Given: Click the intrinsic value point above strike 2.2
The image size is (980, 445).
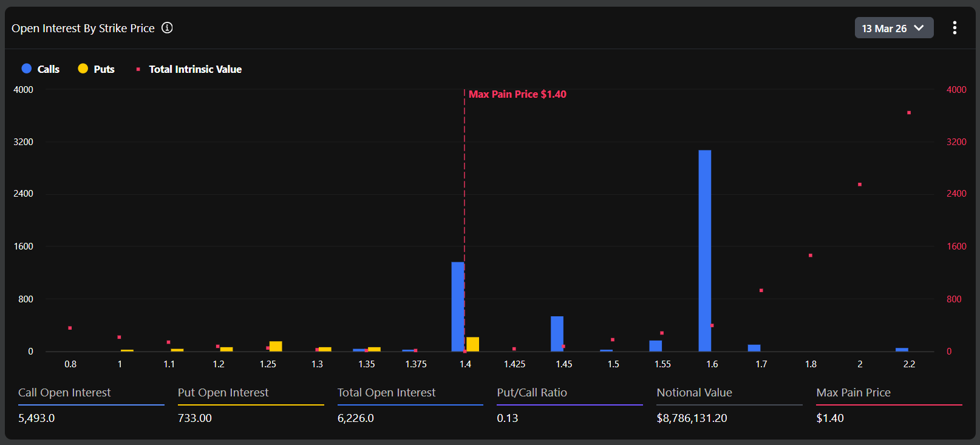Looking at the screenshot, I should pyautogui.click(x=909, y=113).
